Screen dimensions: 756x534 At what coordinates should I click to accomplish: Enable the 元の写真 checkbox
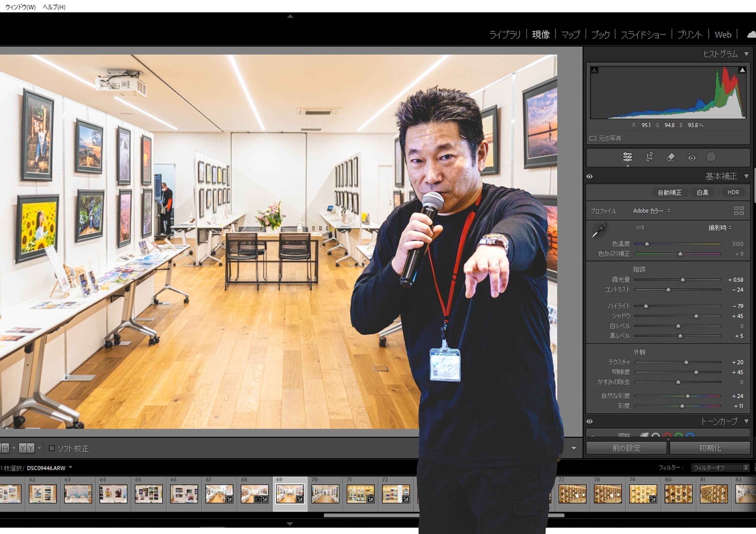click(x=593, y=138)
